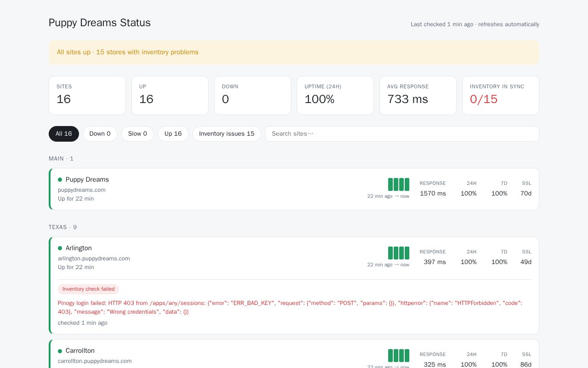Click the 397 ms response value
This screenshot has height=368, width=588.
[435, 262]
